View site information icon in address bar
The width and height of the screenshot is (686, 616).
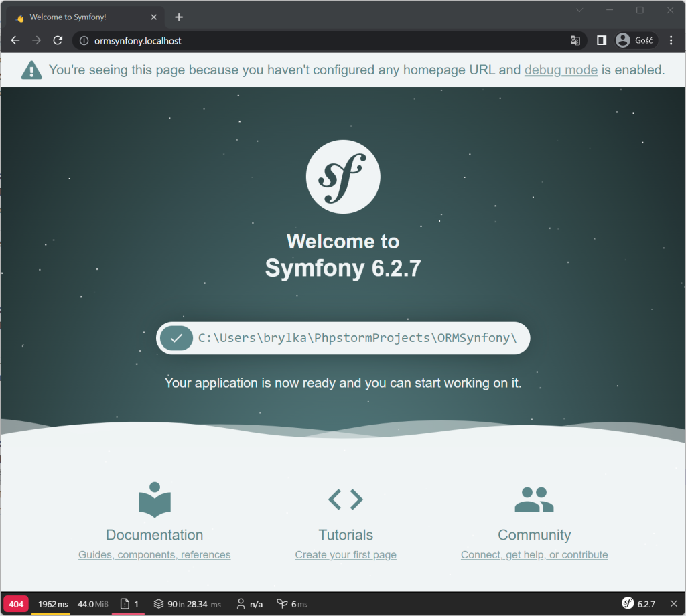tap(84, 41)
